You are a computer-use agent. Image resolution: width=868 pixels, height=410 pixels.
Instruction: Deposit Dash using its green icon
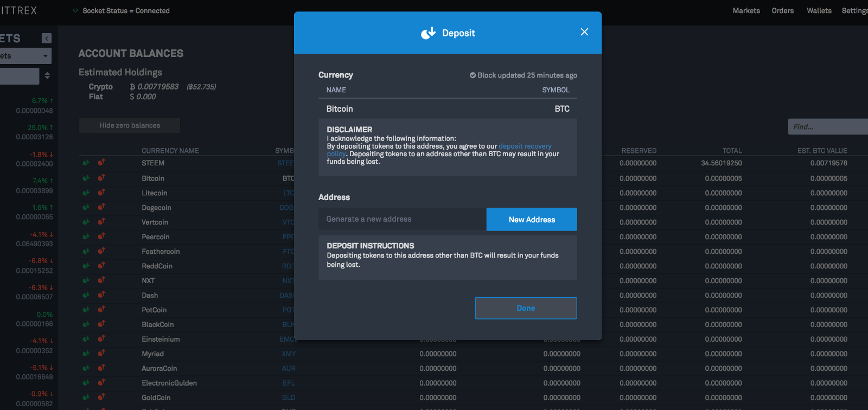(86, 295)
